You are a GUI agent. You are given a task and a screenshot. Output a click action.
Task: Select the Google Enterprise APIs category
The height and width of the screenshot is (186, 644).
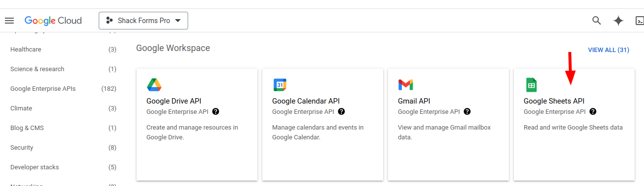(63, 89)
